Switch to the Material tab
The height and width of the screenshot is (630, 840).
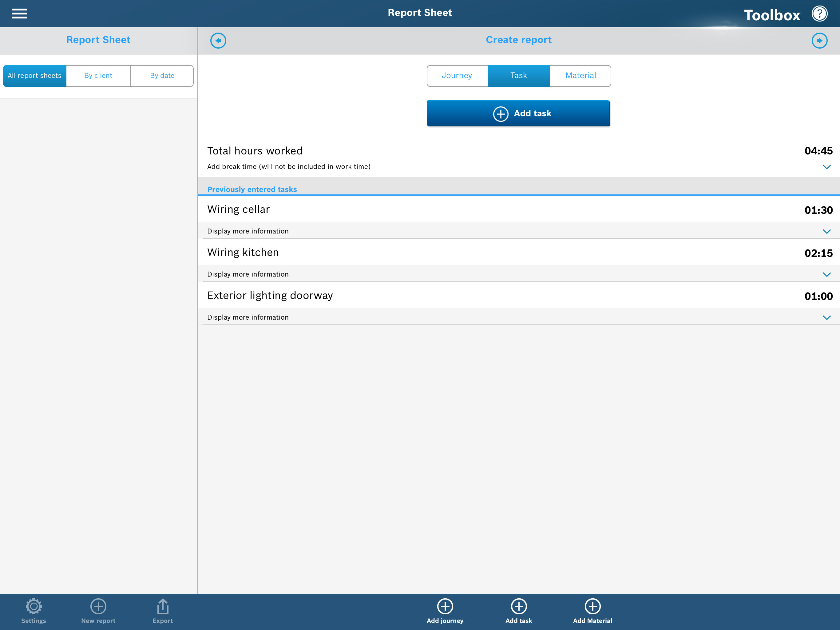click(x=580, y=76)
